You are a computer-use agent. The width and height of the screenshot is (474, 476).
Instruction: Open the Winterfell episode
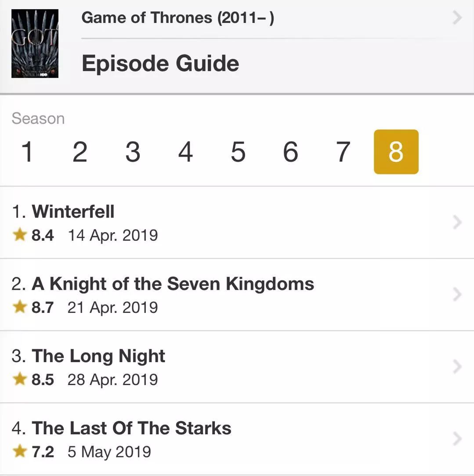tap(73, 212)
